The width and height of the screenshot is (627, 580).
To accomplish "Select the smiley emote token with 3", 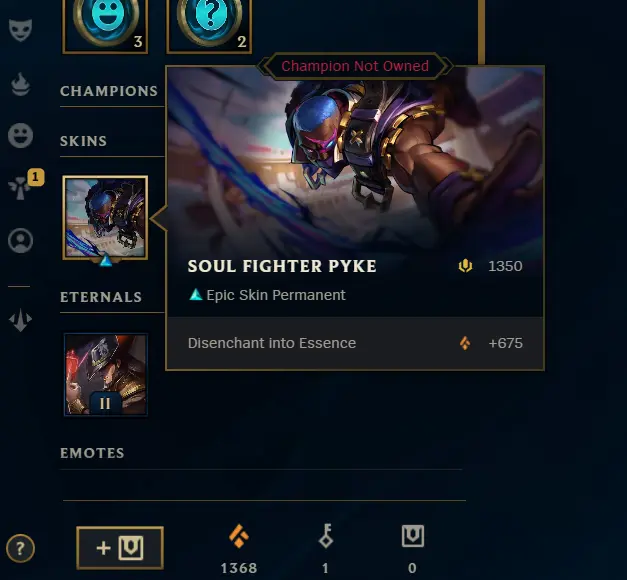I will (106, 24).
